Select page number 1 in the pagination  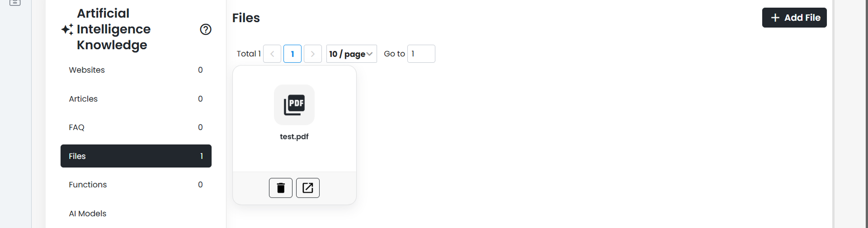coord(292,54)
